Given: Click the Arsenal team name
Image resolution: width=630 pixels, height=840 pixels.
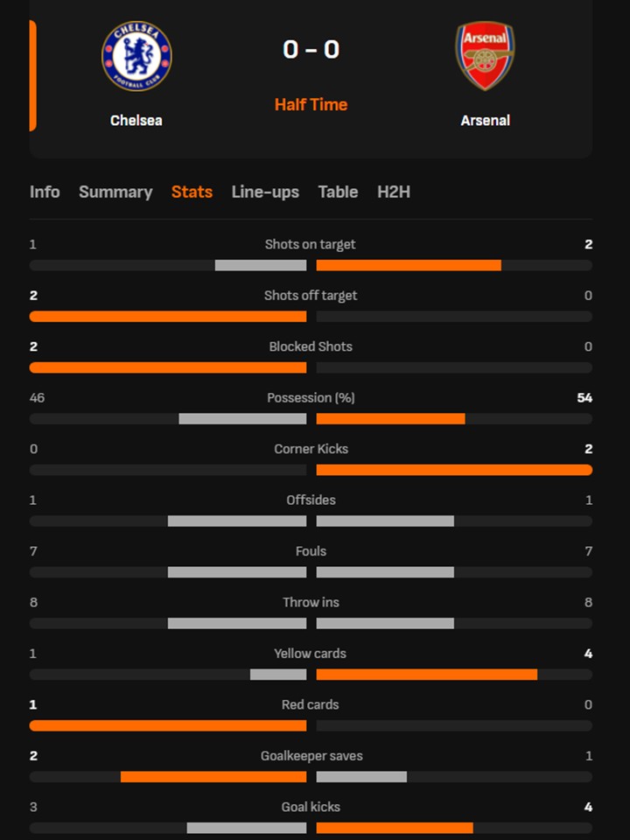Looking at the screenshot, I should click(486, 121).
